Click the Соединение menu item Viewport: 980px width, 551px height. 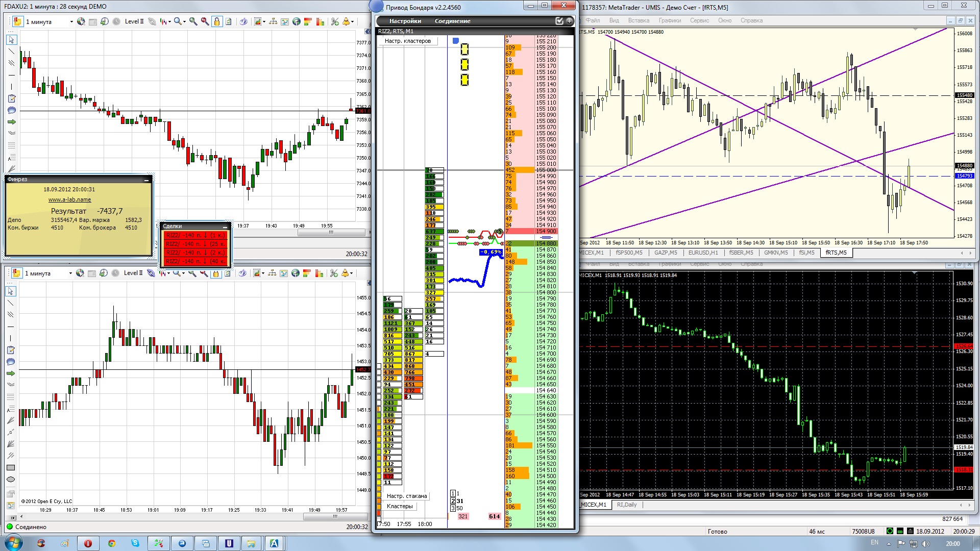pyautogui.click(x=452, y=21)
